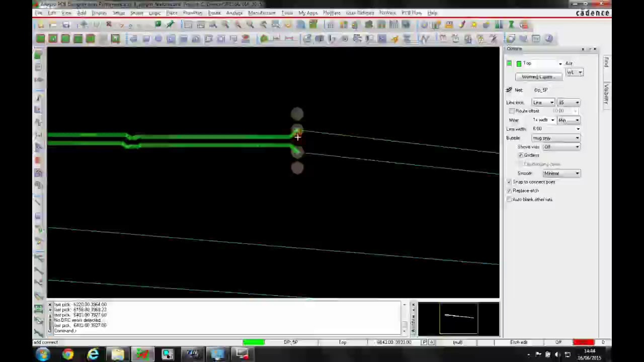Viewport: 644px width, 362px height.
Task: Open Internet Explorer from the taskbar
Action: (93, 355)
